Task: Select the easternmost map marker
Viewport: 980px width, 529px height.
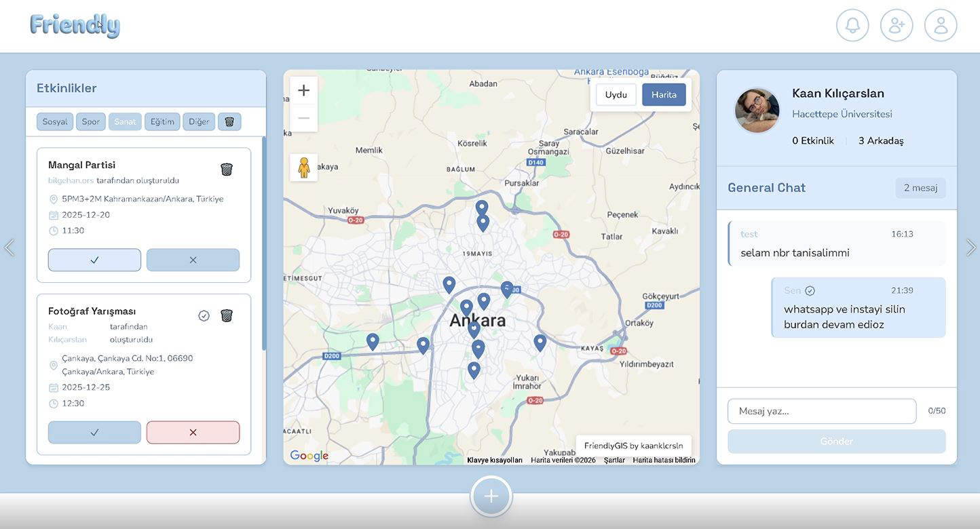Action: pyautogui.click(x=540, y=342)
